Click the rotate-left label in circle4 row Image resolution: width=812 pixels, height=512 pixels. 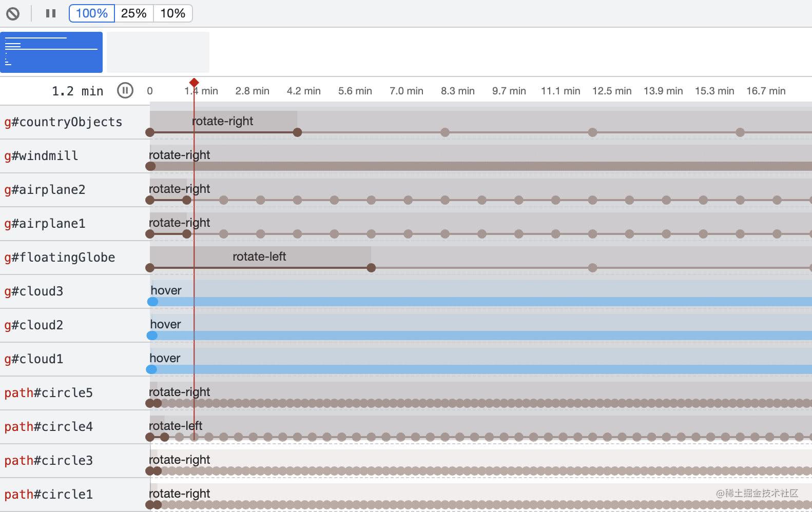(x=176, y=426)
